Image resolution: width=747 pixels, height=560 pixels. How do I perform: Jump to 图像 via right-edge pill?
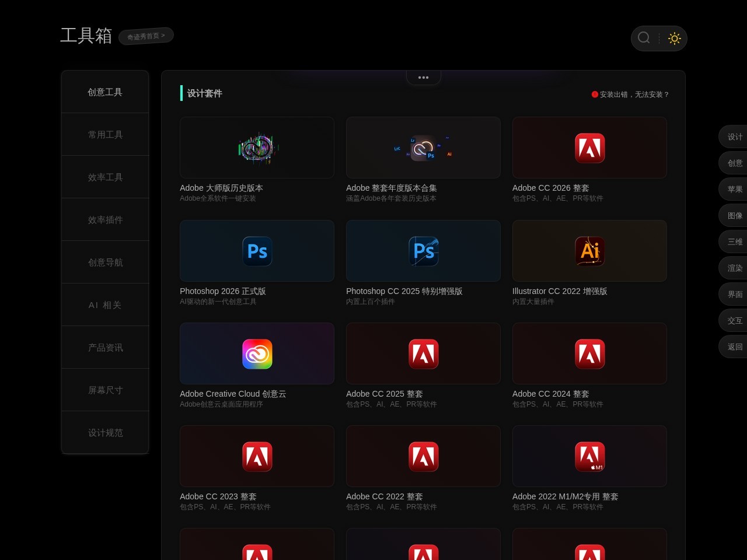(x=734, y=215)
